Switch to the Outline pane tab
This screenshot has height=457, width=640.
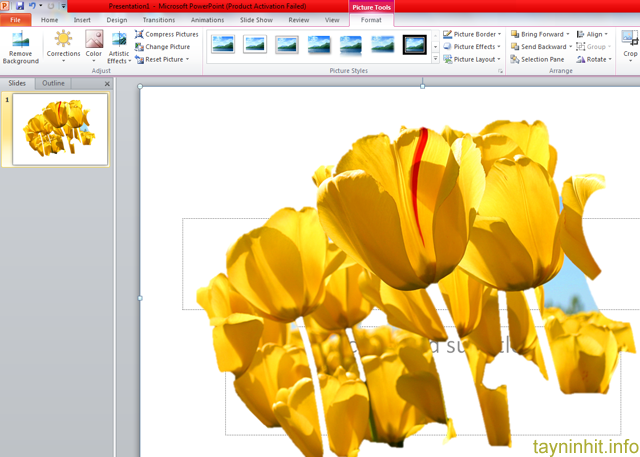pyautogui.click(x=54, y=83)
